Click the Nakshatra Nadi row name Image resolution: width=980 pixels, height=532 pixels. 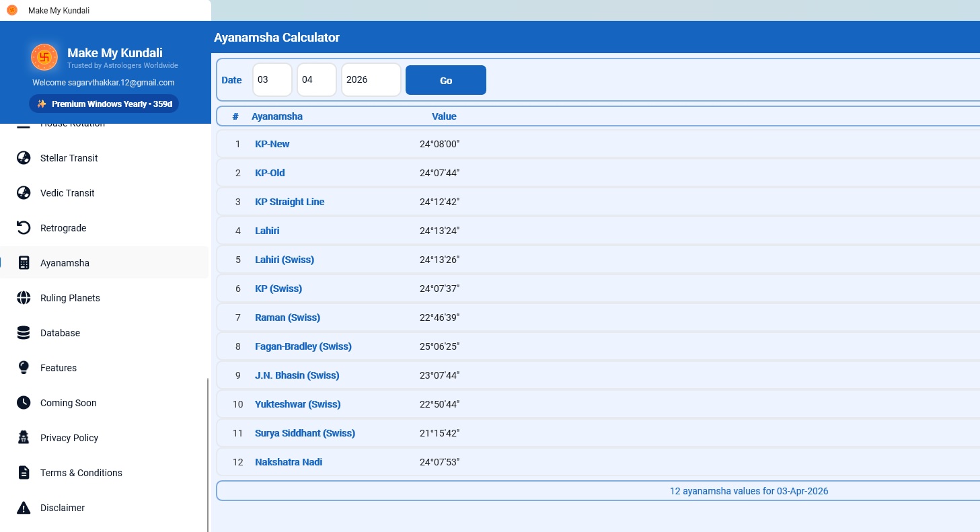[289, 462]
